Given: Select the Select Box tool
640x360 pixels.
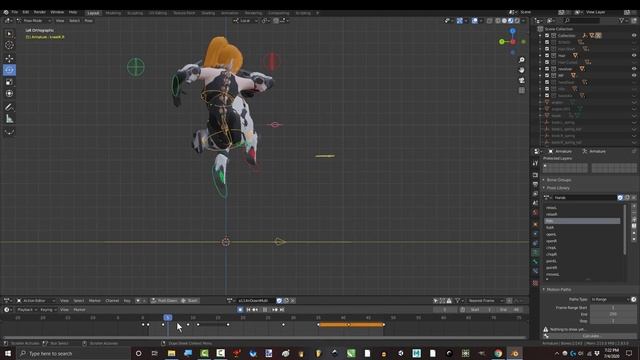Looking at the screenshot, I should 9,33.
